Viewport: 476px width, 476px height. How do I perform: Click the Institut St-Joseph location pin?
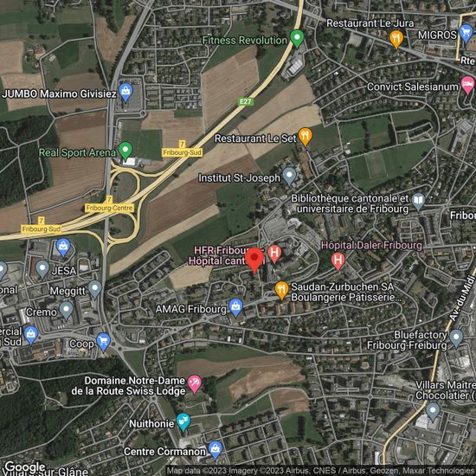pos(289,177)
